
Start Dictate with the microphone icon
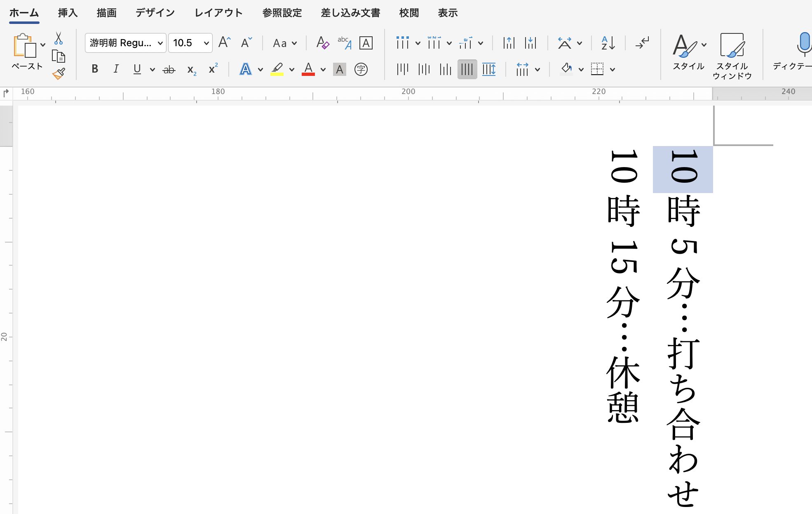(x=804, y=45)
